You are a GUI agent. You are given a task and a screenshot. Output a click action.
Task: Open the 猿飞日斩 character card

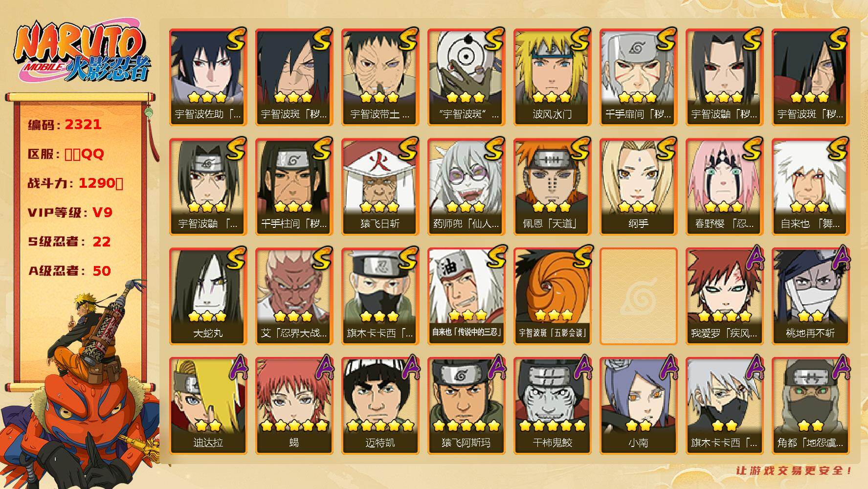click(x=380, y=187)
